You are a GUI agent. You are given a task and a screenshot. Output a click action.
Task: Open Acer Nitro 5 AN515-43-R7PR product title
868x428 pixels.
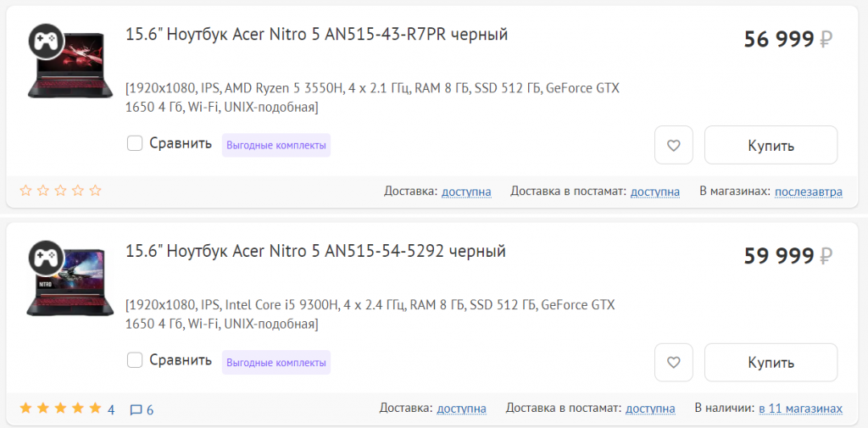(316, 35)
